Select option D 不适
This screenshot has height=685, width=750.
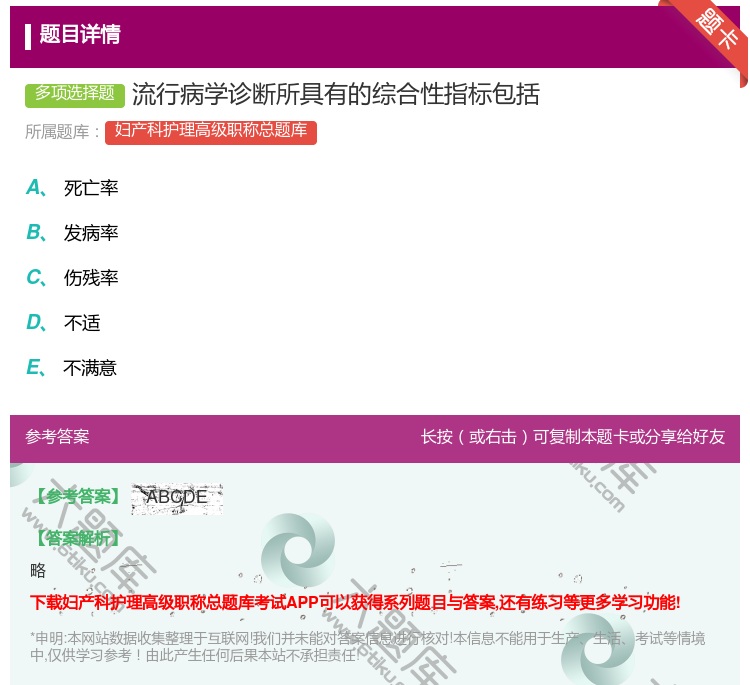[63, 323]
